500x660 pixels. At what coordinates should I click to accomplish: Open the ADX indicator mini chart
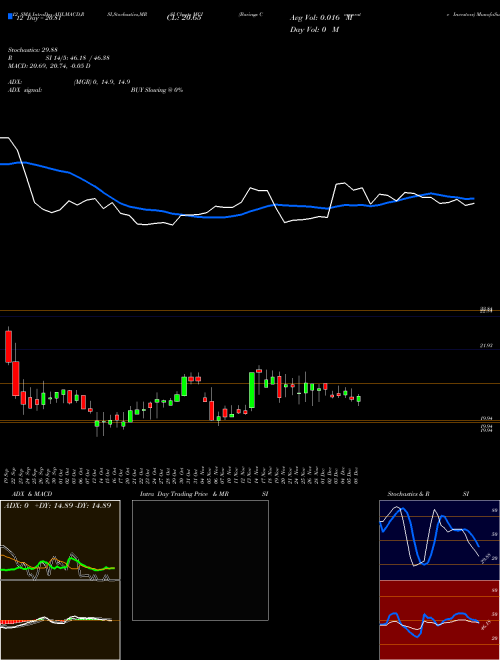[x=60, y=540]
